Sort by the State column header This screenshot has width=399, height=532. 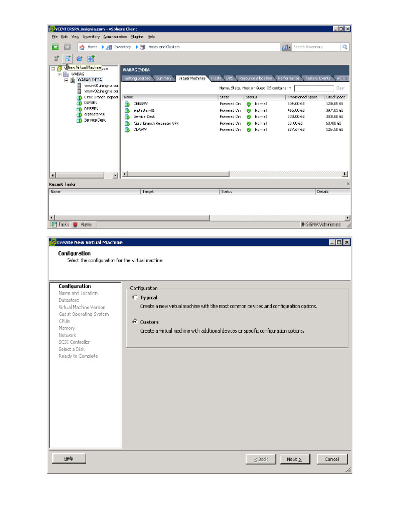coord(231,97)
